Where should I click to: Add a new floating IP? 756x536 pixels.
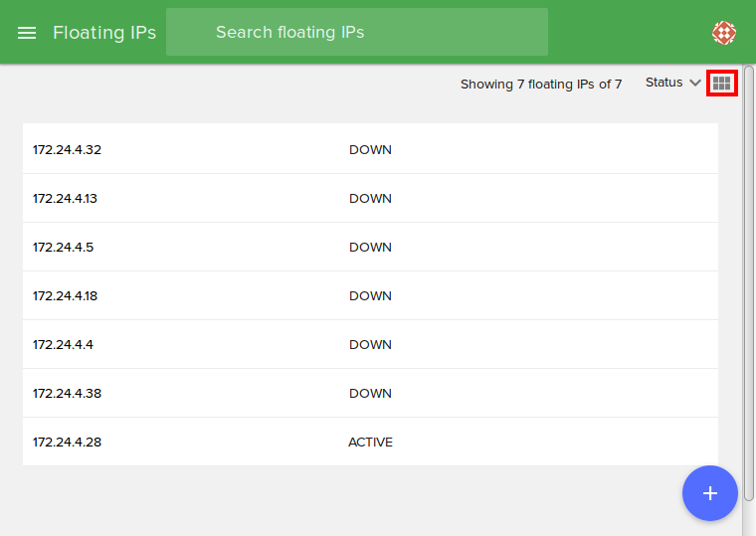pyautogui.click(x=709, y=493)
